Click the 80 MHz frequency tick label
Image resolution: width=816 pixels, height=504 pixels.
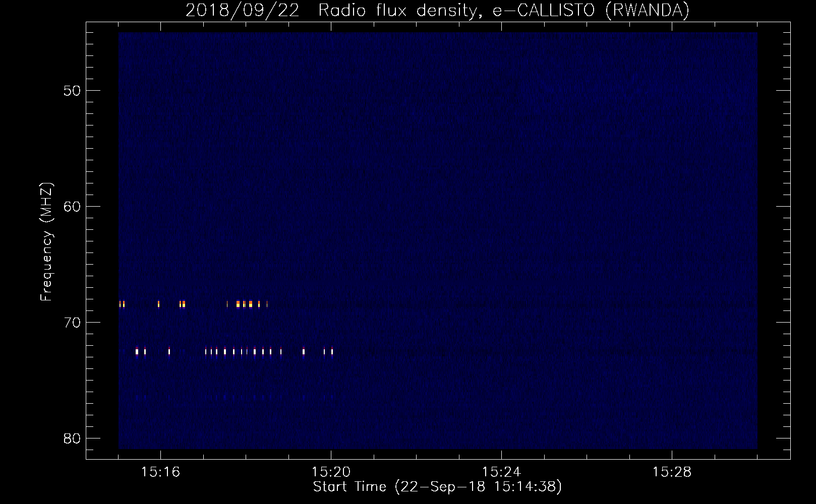click(x=72, y=438)
